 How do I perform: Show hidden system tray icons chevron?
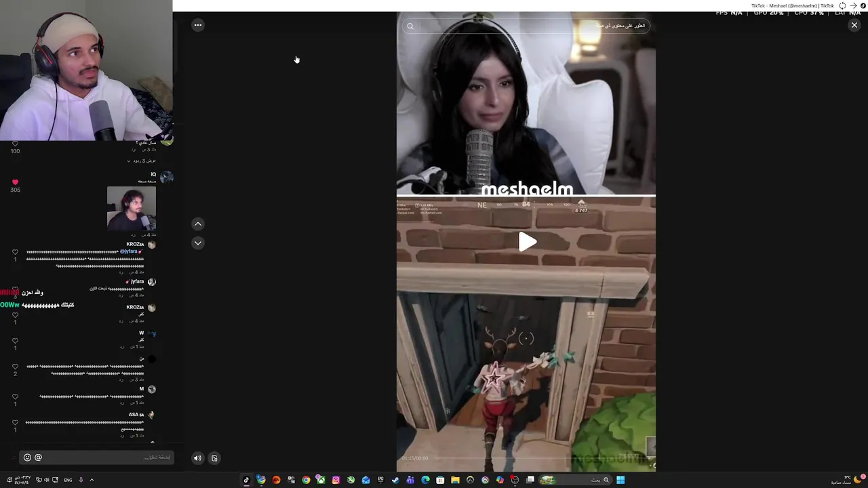92,480
